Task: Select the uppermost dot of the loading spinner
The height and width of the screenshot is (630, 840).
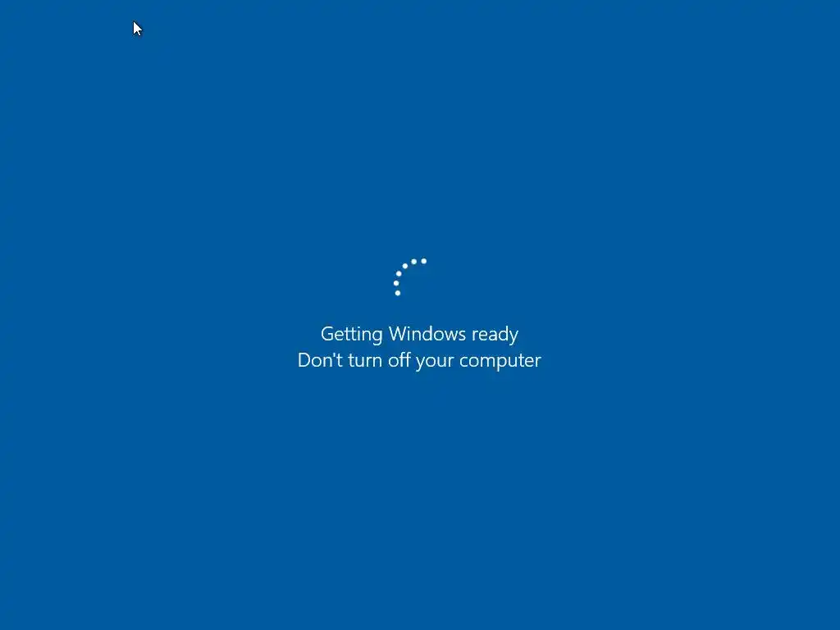Action: 424,261
